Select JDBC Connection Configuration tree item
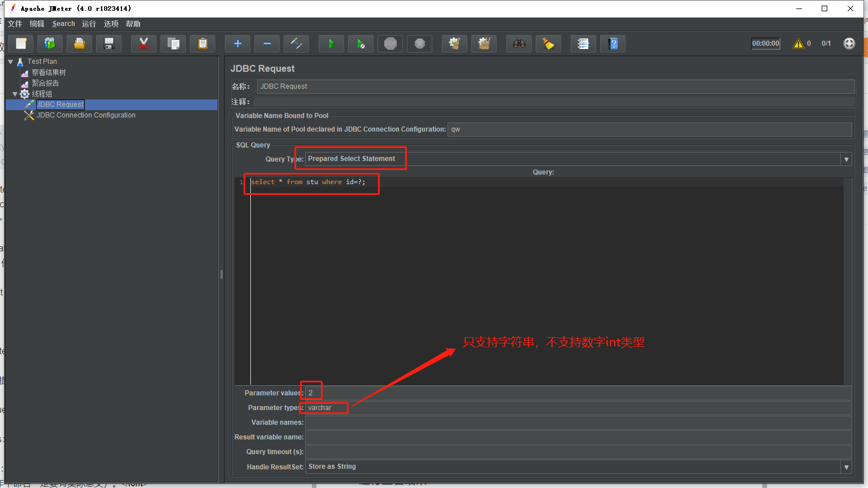Viewport: 868px width, 488px height. pos(86,115)
